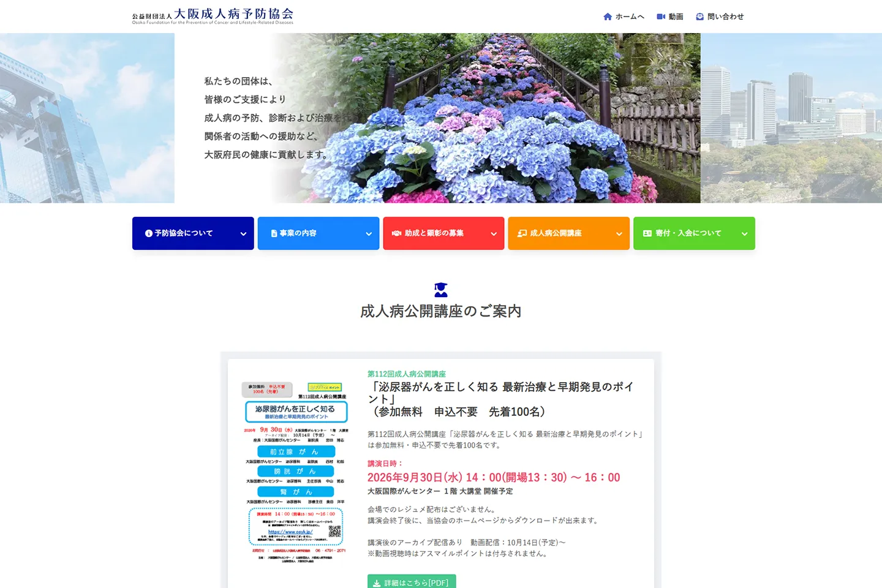The image size is (882, 588).
Task: Expand the 成人病公開講座 chevron
Action: [619, 234]
